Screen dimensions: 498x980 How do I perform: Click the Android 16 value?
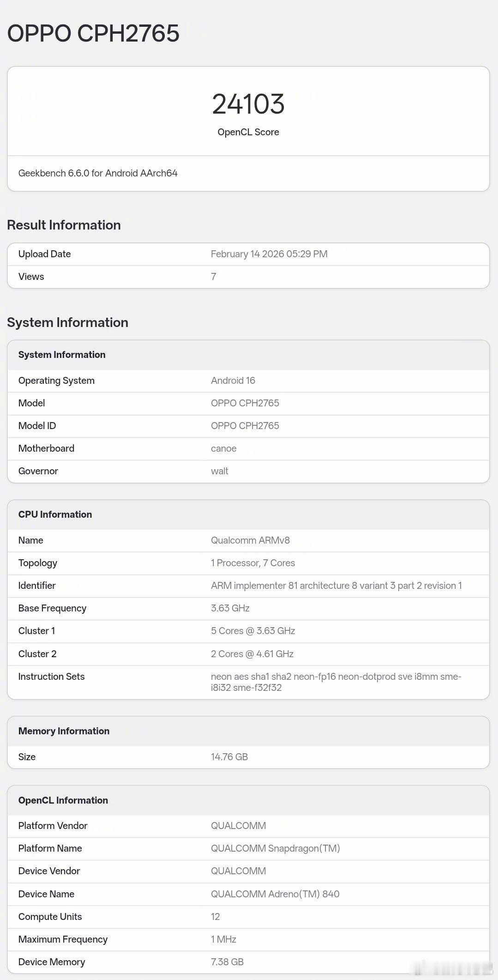[x=233, y=381]
